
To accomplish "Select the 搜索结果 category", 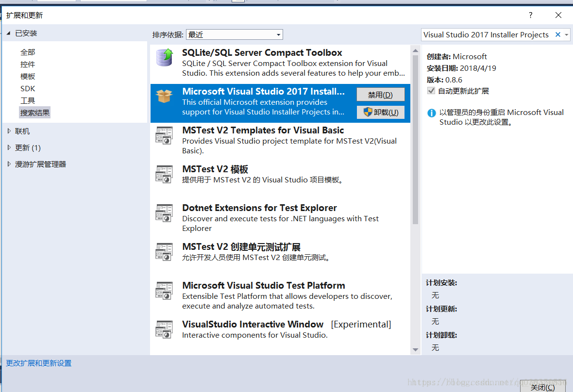I will coord(34,113).
